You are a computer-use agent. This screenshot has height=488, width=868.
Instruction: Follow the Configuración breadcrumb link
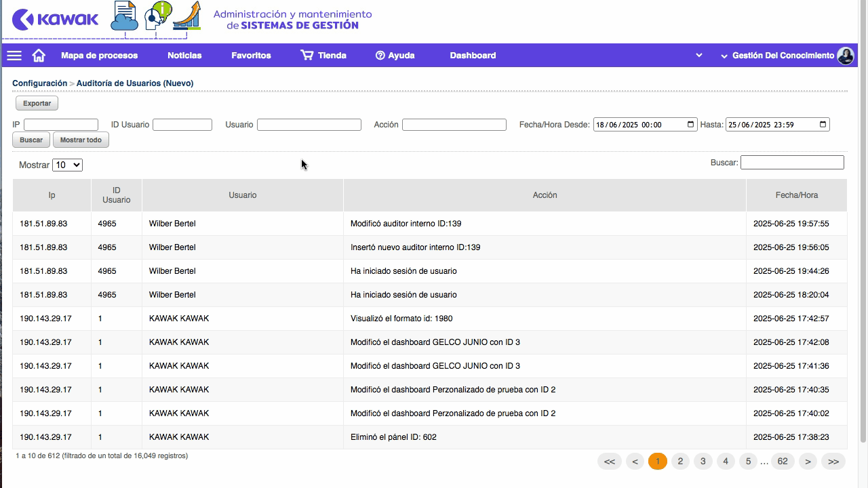pos(39,83)
